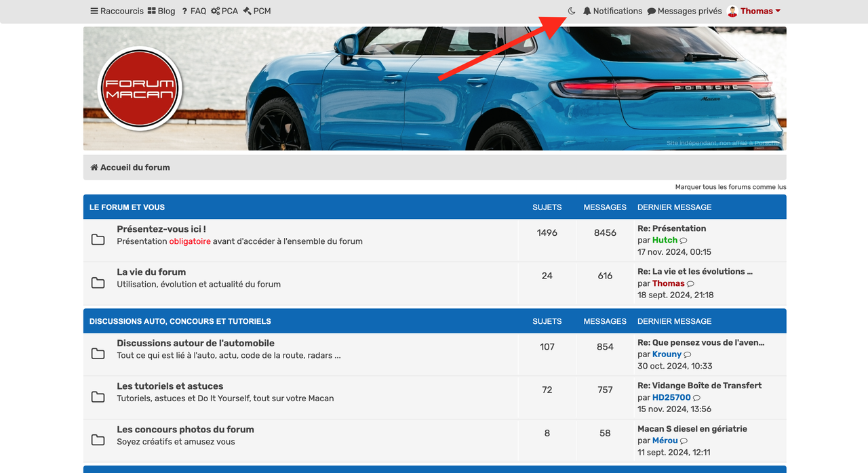868x473 pixels.
Task: Click the Forum Macan logo
Action: (x=140, y=88)
